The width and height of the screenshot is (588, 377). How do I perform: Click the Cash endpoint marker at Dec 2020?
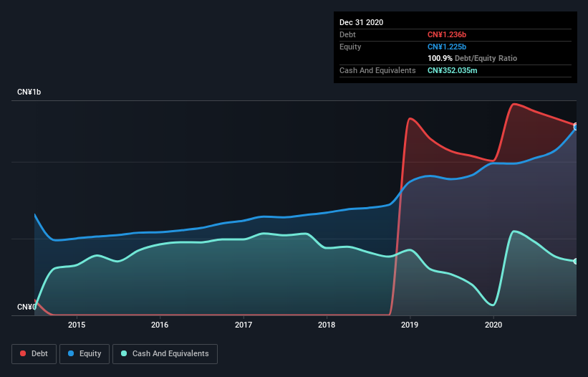point(576,261)
